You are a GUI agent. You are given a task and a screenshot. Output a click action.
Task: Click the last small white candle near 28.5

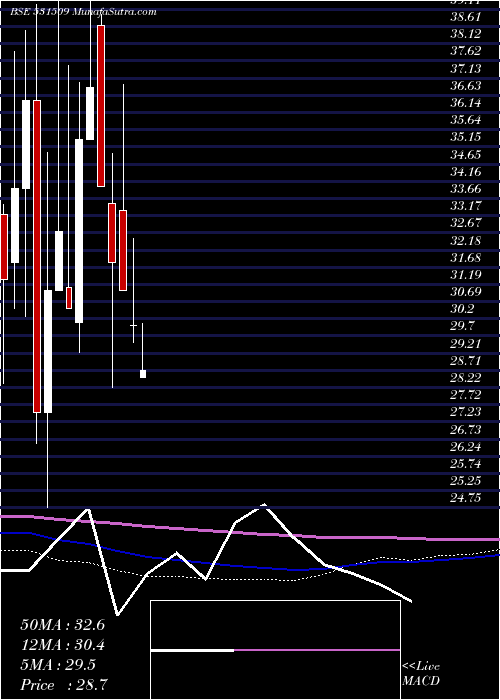click(x=143, y=374)
